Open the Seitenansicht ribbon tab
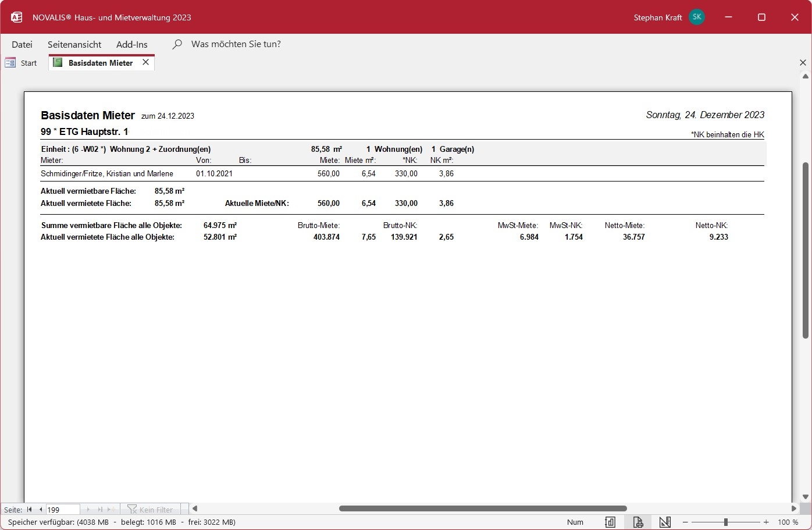The height and width of the screenshot is (530, 812). coord(74,44)
